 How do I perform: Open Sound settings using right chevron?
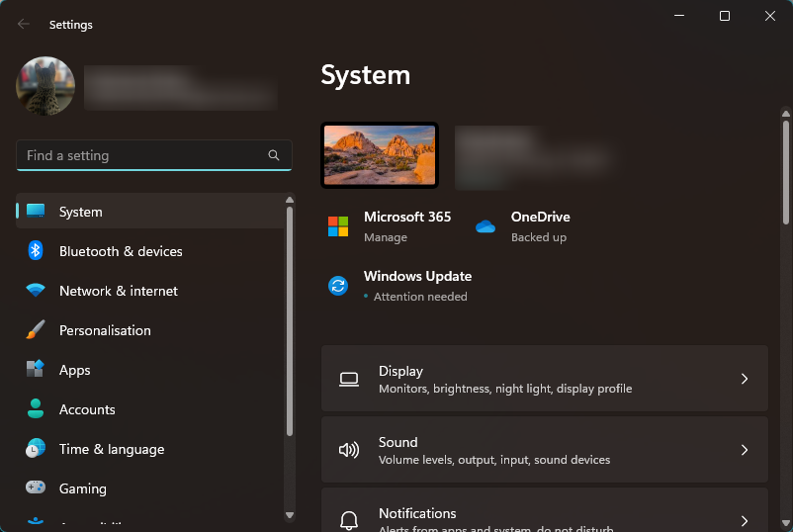click(x=745, y=450)
